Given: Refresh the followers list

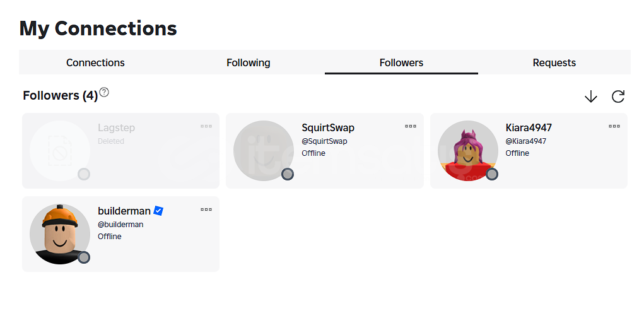Looking at the screenshot, I should [618, 97].
